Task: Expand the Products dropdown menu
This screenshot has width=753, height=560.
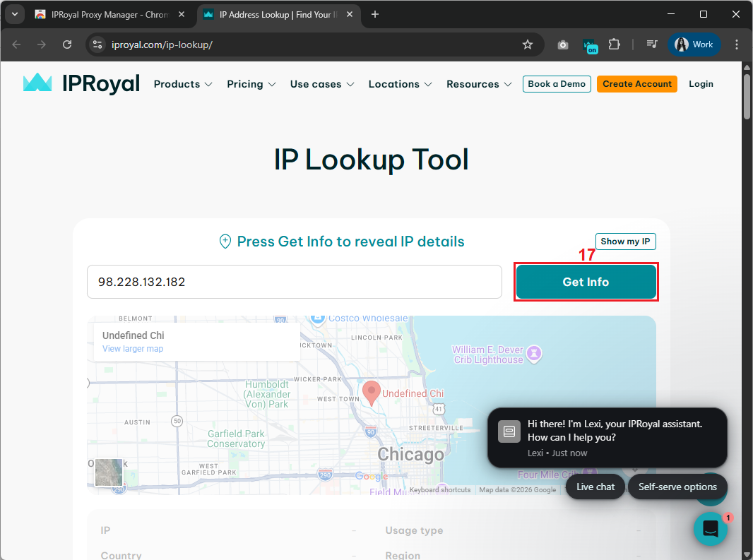Action: tap(183, 84)
